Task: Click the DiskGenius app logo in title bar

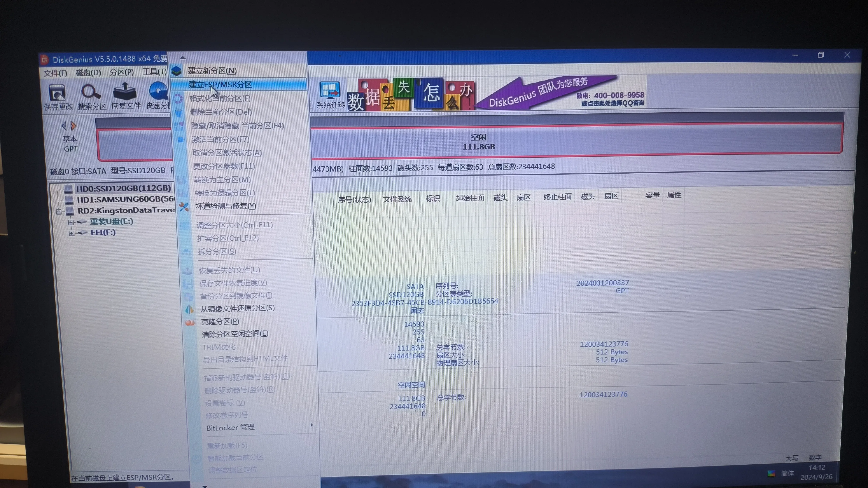Action: (x=45, y=60)
